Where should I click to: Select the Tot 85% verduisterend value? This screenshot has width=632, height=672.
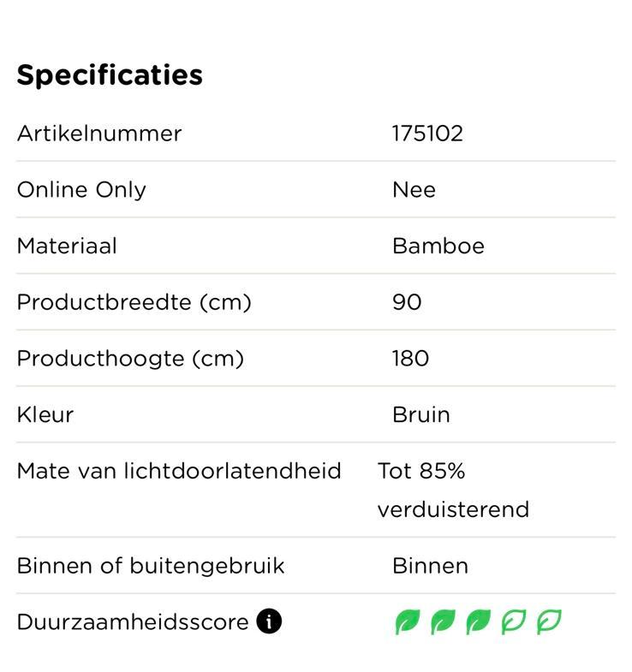[452, 491]
